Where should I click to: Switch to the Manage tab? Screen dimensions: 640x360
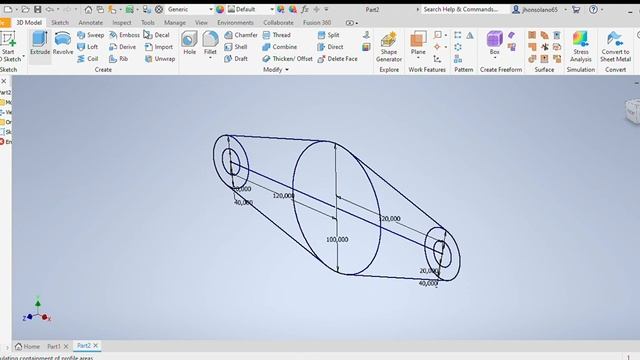click(x=175, y=23)
